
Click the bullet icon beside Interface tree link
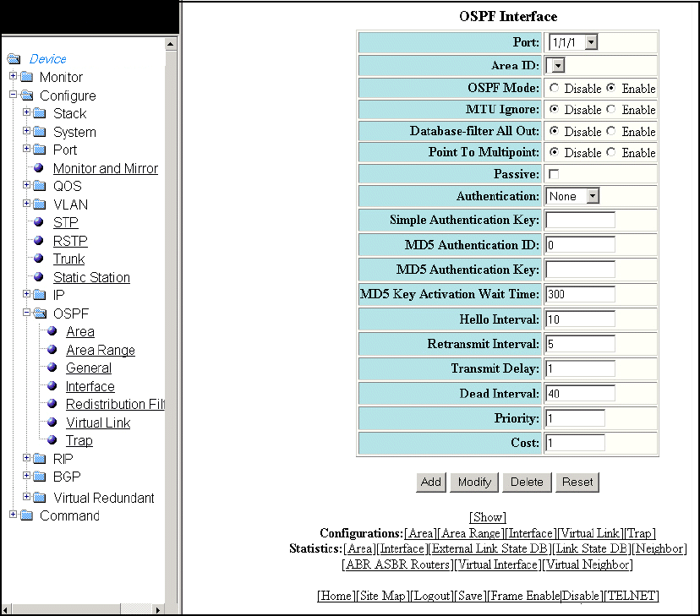click(52, 385)
